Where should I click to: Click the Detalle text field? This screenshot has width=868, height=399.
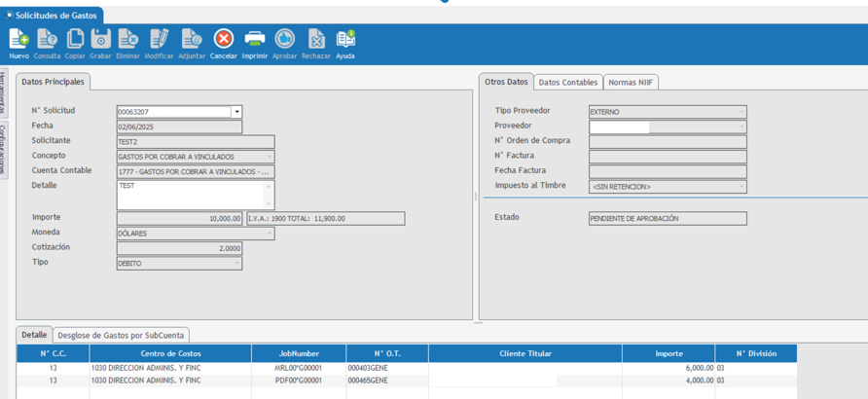191,195
